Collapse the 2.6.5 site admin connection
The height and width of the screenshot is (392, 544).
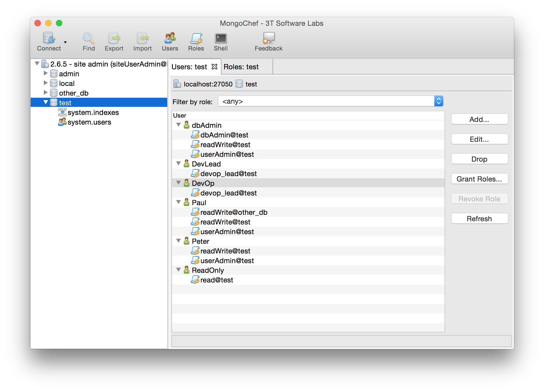point(37,64)
